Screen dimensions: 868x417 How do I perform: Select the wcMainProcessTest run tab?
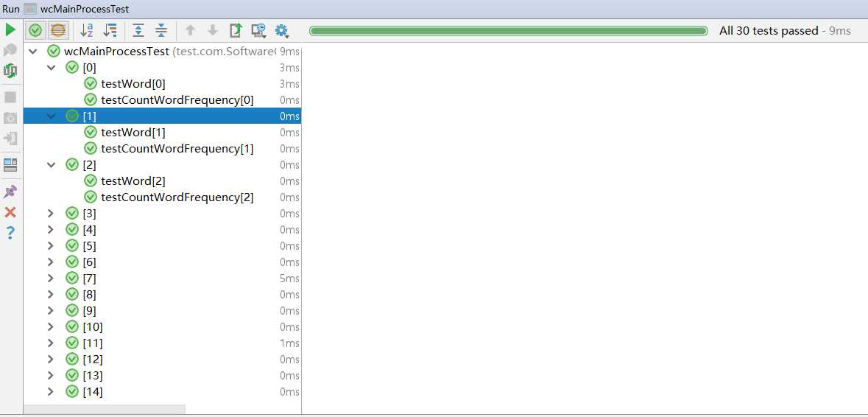[x=77, y=10]
